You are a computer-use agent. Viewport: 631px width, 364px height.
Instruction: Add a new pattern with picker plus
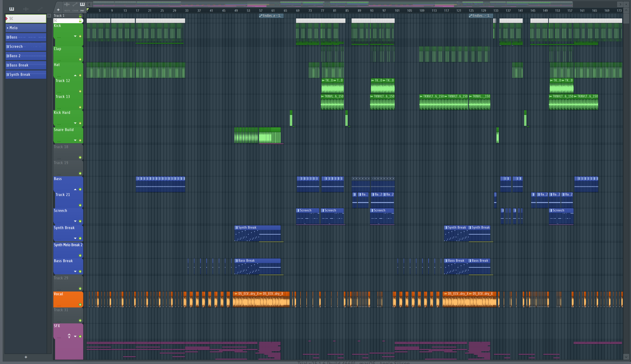pyautogui.click(x=26, y=357)
